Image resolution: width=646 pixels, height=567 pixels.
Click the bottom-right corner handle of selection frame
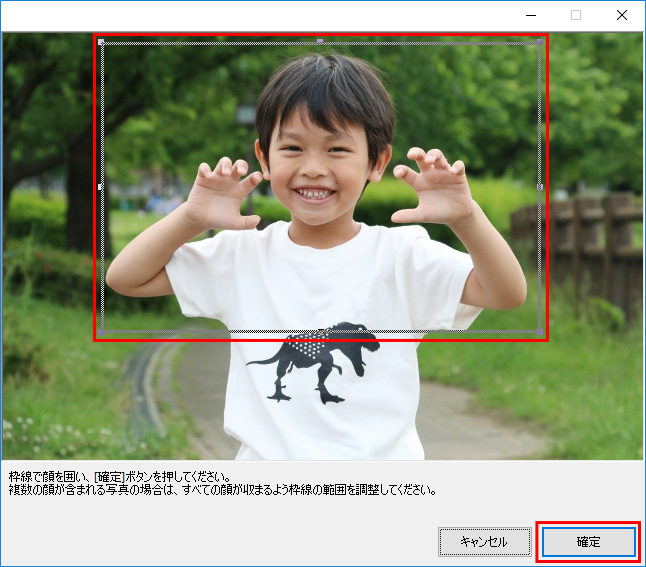click(540, 332)
